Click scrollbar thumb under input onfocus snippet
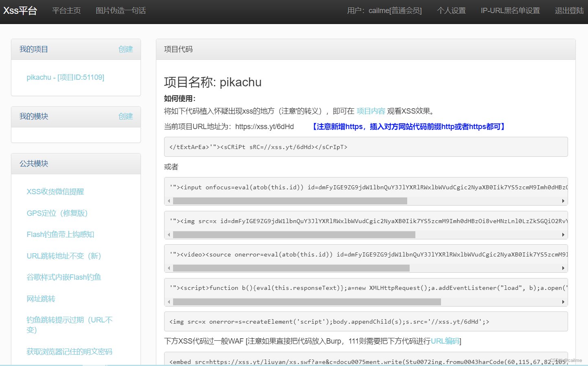The height and width of the screenshot is (366, 588). tap(290, 201)
